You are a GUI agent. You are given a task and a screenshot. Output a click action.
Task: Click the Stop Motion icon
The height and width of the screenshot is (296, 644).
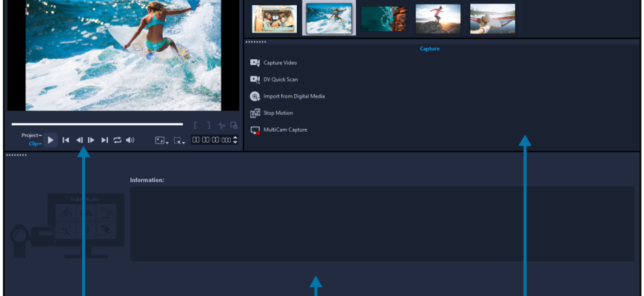pyautogui.click(x=255, y=113)
